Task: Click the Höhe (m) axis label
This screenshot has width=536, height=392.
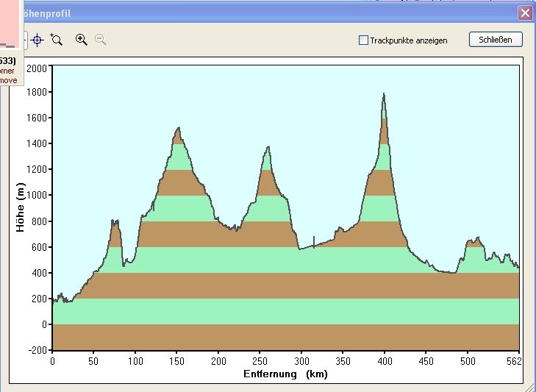Action: tap(20, 208)
